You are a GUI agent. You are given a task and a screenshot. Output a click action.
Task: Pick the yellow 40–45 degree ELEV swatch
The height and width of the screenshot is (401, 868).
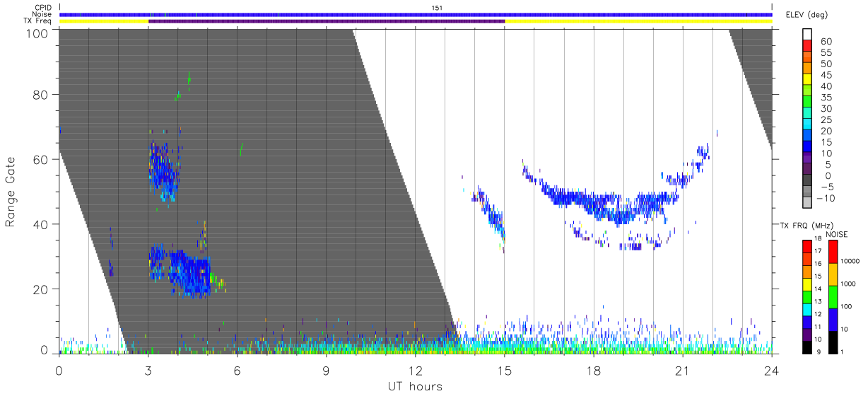tap(808, 81)
